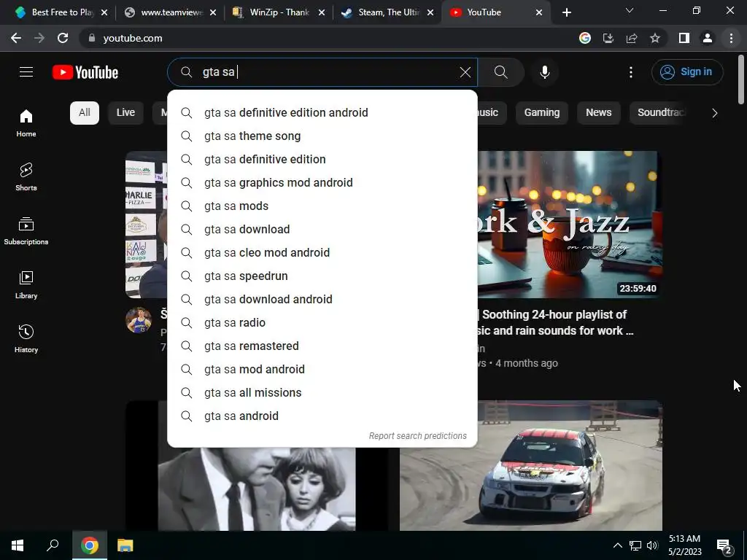This screenshot has height=560, width=747.
Task: Click 'Report search predictions' link
Action: 418,436
